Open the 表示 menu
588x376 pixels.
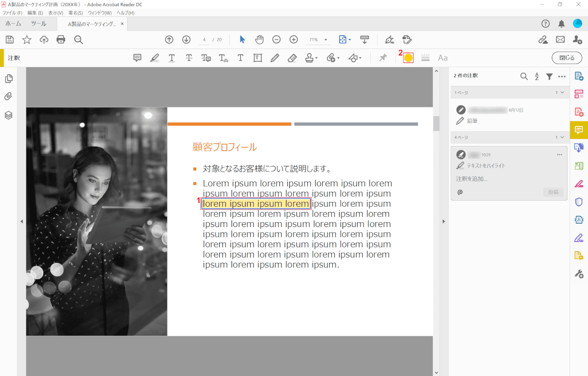(56, 13)
